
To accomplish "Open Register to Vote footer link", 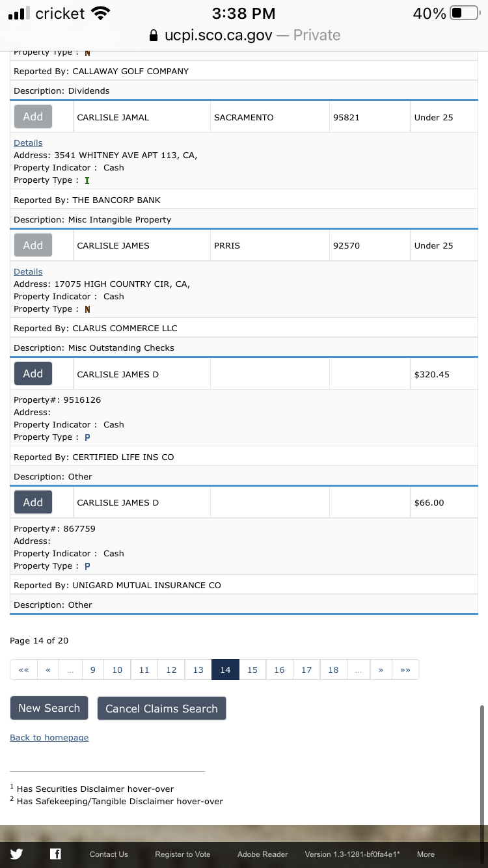I will (x=183, y=854).
